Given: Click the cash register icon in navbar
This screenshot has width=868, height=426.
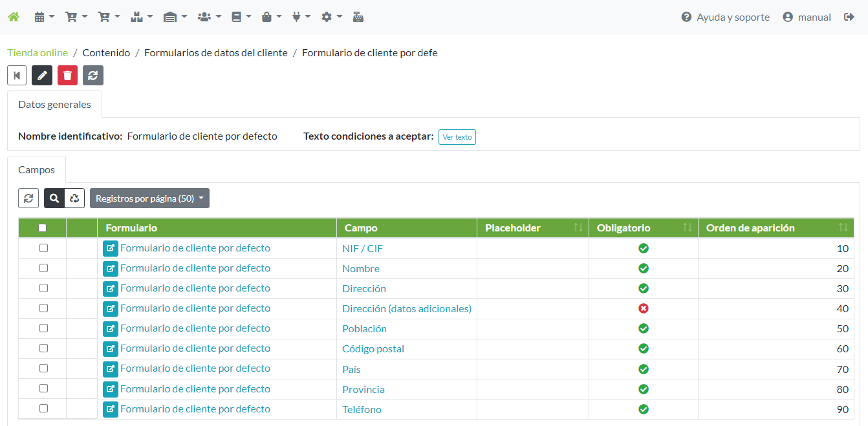Looking at the screenshot, I should coord(358,17).
